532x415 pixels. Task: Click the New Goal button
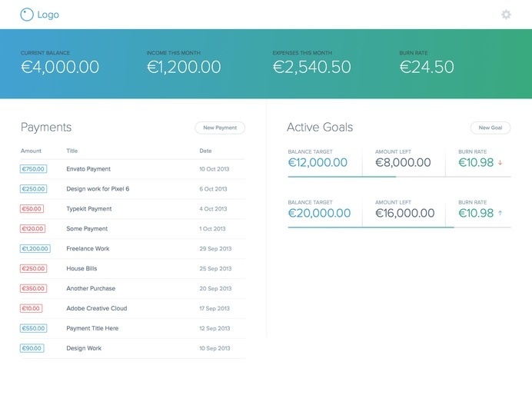click(x=490, y=128)
